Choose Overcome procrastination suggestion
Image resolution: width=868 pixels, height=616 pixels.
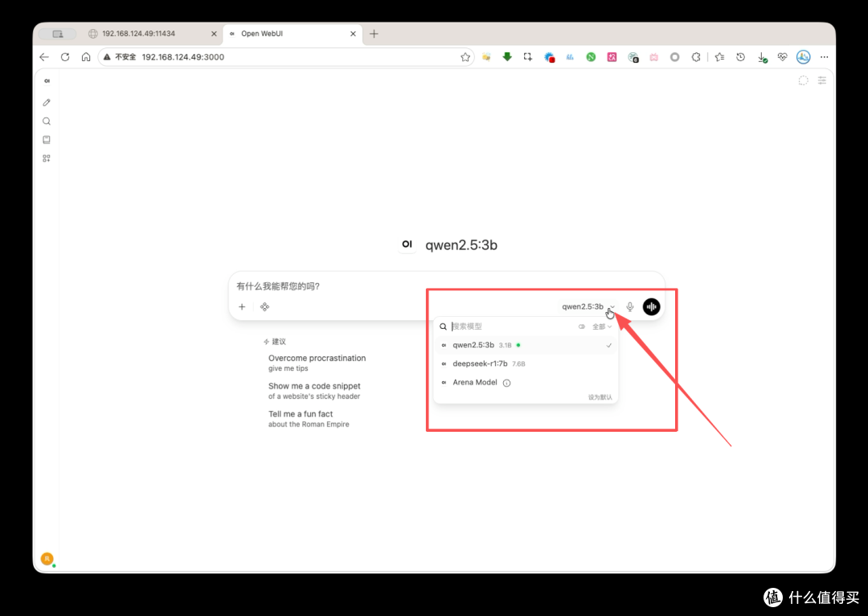(x=317, y=363)
